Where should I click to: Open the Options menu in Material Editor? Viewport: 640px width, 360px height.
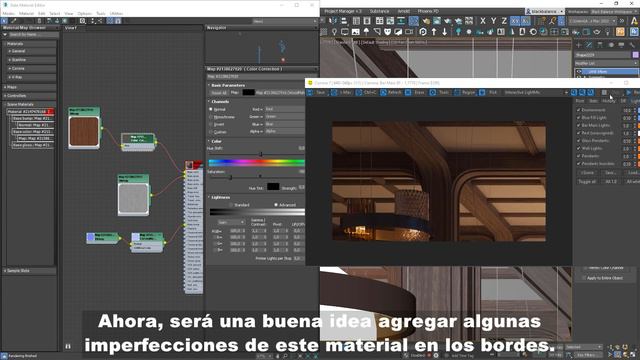pos(84,13)
